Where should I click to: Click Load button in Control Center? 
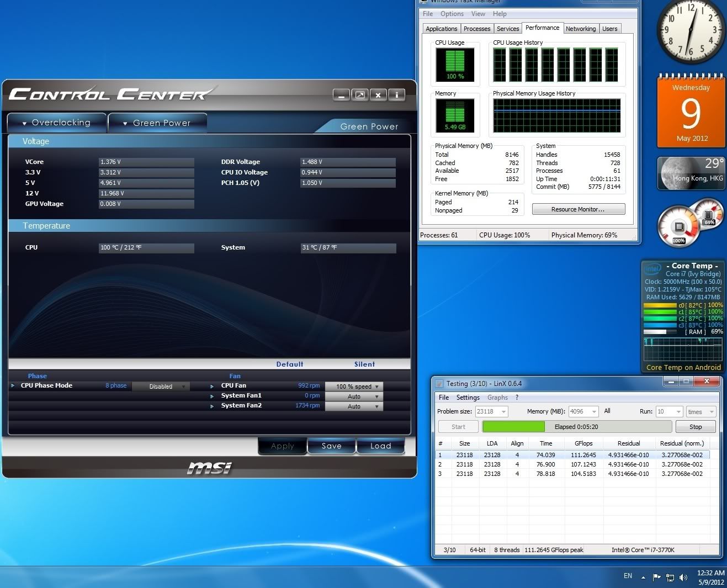coord(380,446)
